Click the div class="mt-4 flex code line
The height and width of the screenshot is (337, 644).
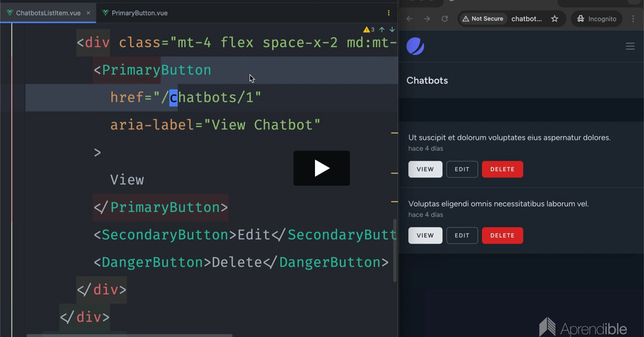pos(237,43)
